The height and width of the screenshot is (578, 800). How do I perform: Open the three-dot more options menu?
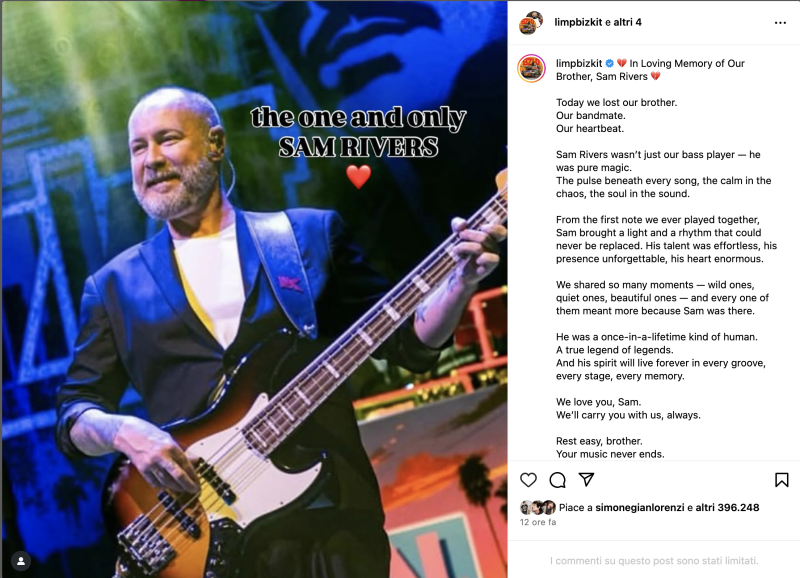pyautogui.click(x=780, y=22)
